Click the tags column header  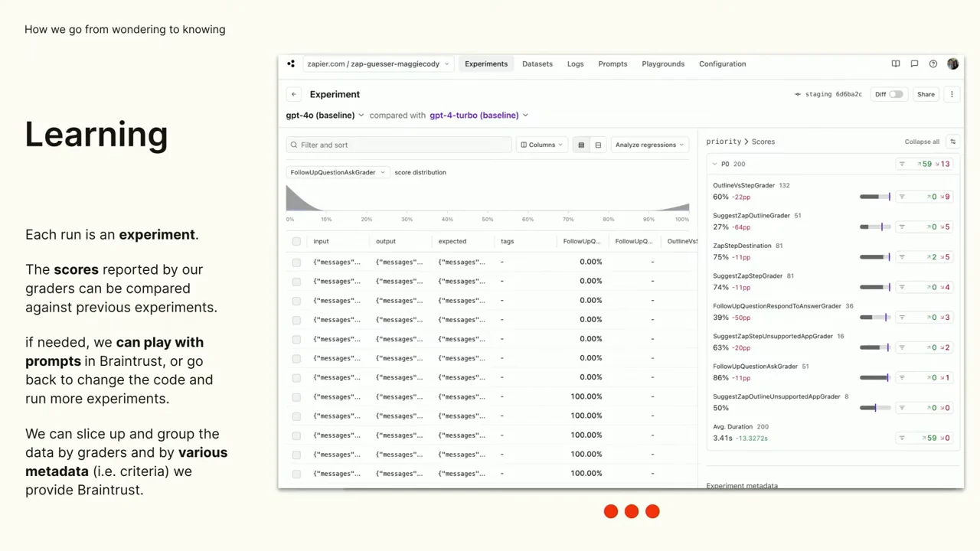click(507, 241)
